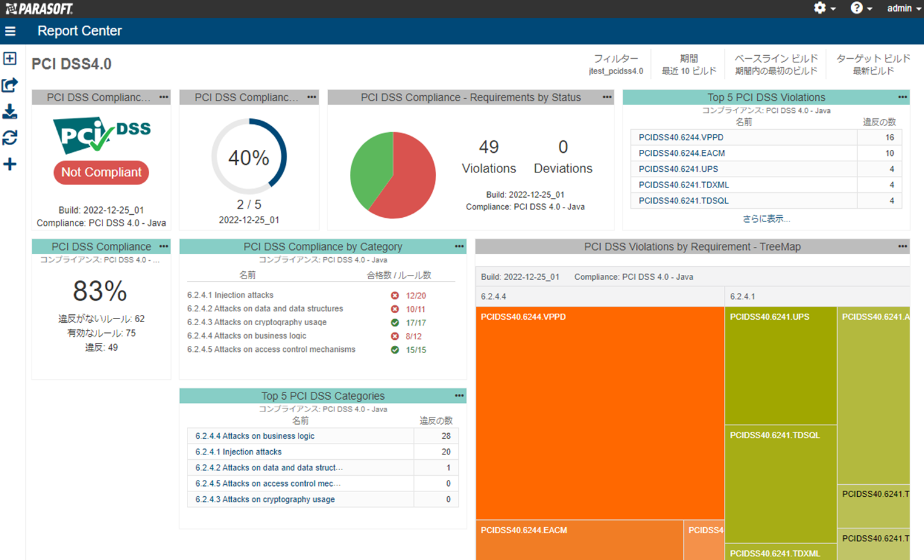Open Top 5 PCI DSS Violations widget menu
924x560 pixels.
(x=902, y=97)
